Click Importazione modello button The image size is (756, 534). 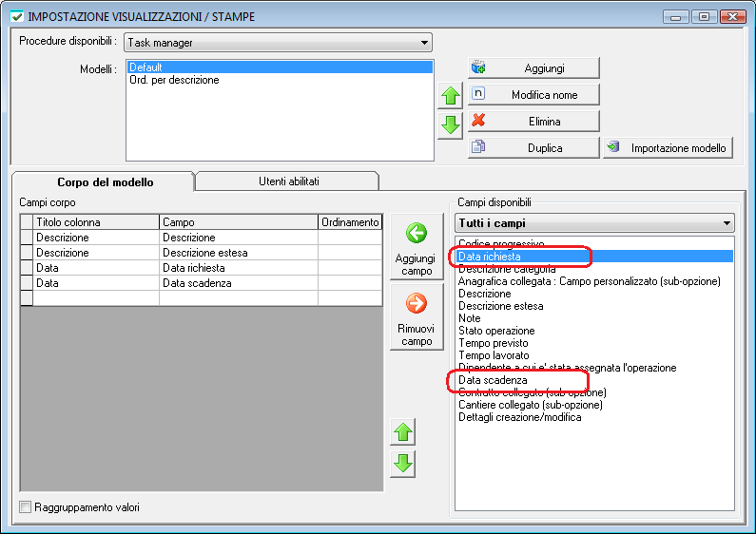[x=669, y=147]
